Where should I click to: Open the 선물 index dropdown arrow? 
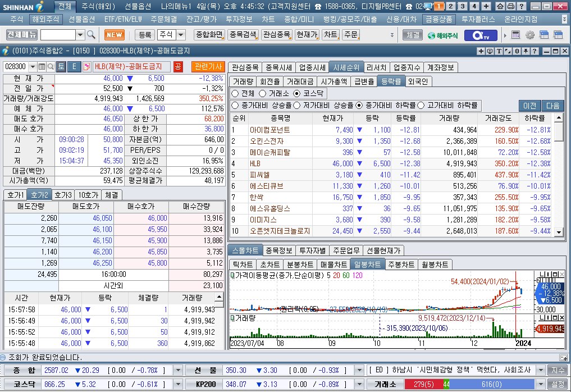pyautogui.click(x=359, y=370)
